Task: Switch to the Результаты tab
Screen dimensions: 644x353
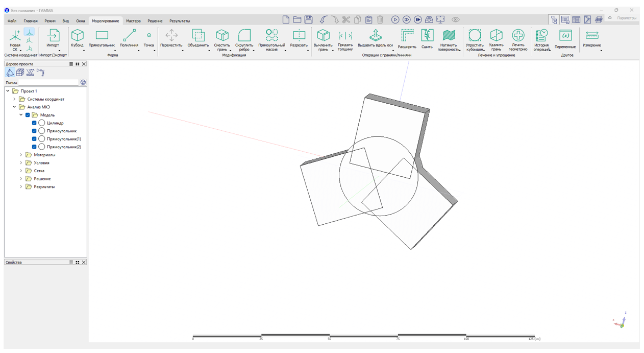Action: coord(180,21)
